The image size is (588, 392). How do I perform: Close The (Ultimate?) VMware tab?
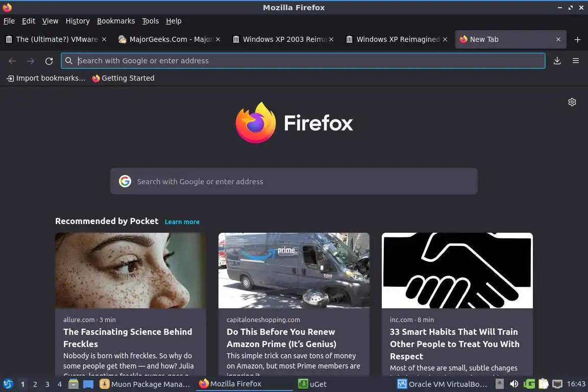(x=104, y=39)
